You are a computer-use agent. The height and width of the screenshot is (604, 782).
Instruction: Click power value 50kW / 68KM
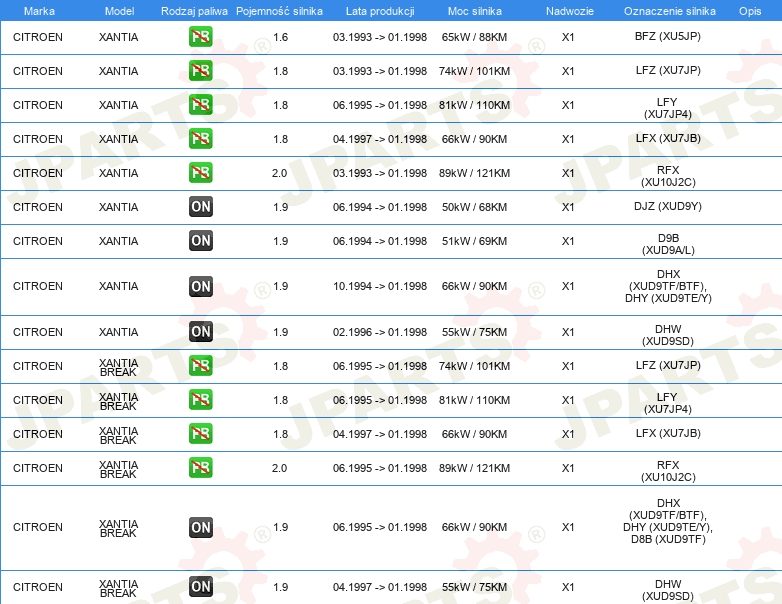(474, 207)
